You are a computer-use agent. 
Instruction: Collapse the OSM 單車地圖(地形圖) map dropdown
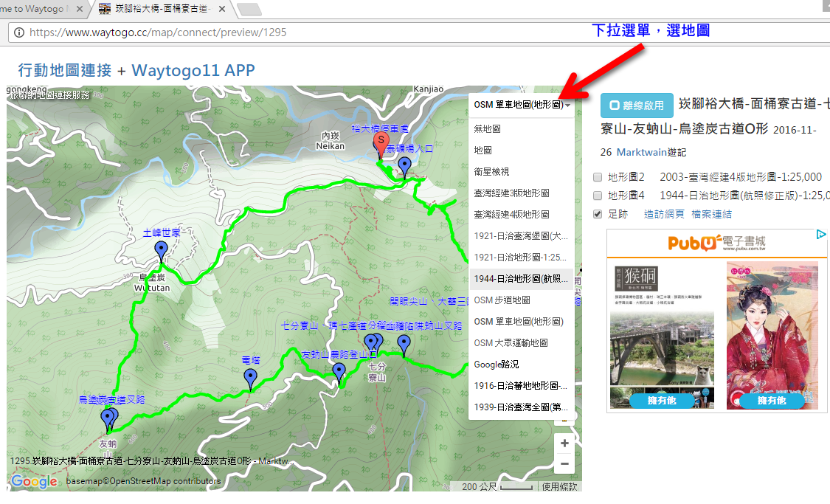(x=522, y=106)
